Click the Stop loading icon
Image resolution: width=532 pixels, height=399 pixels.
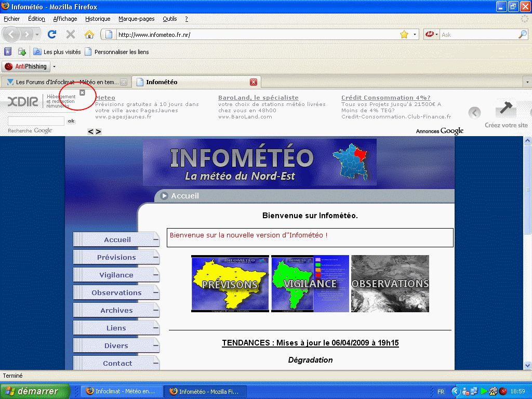coord(71,35)
